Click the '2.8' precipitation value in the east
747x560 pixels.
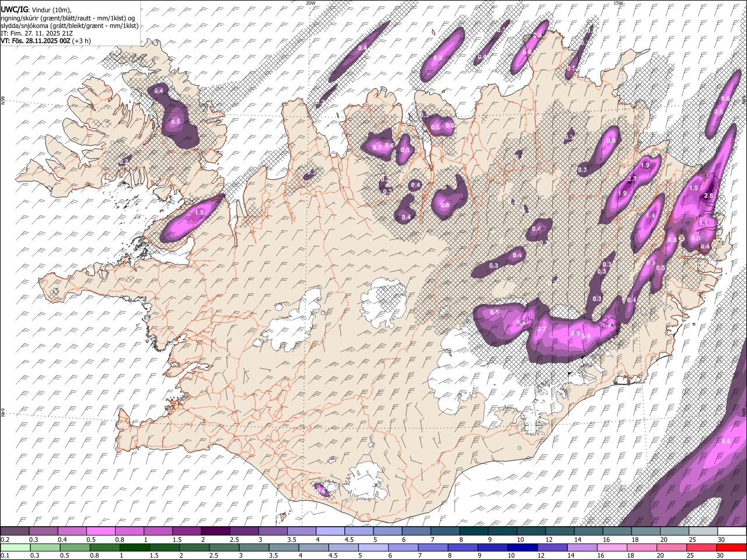pos(709,195)
